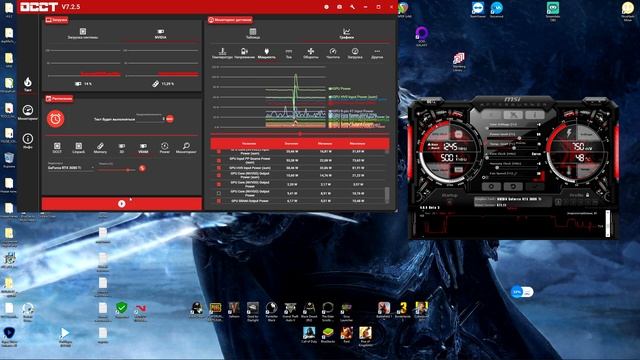Select the Memory test type
This screenshot has height=360, width=640.
pyautogui.click(x=100, y=148)
